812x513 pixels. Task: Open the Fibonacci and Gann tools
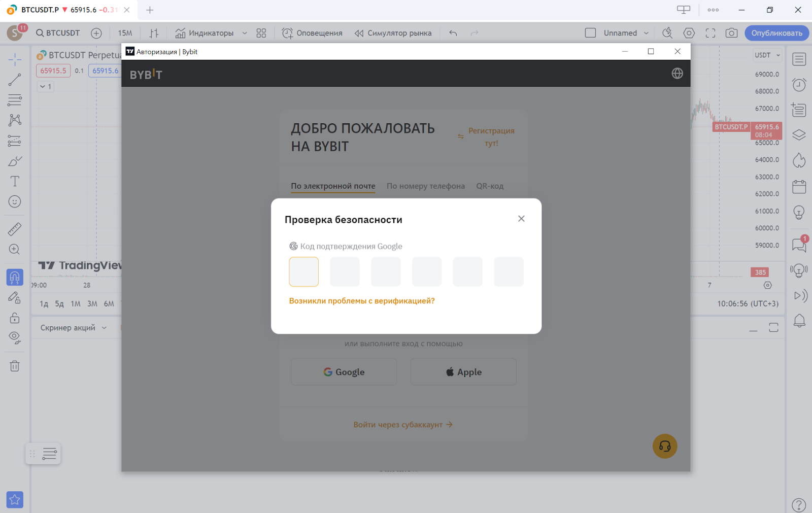click(15, 100)
